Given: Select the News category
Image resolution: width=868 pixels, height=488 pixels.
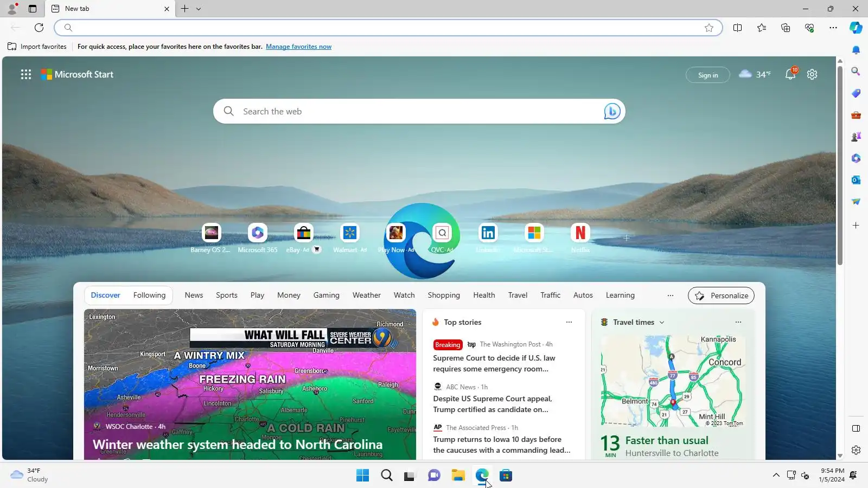Looking at the screenshot, I should coord(194,296).
